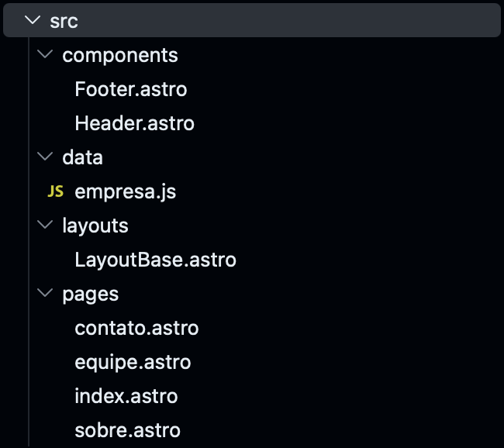The image size is (504, 448).
Task: Select the pages folder label
Action: (91, 295)
